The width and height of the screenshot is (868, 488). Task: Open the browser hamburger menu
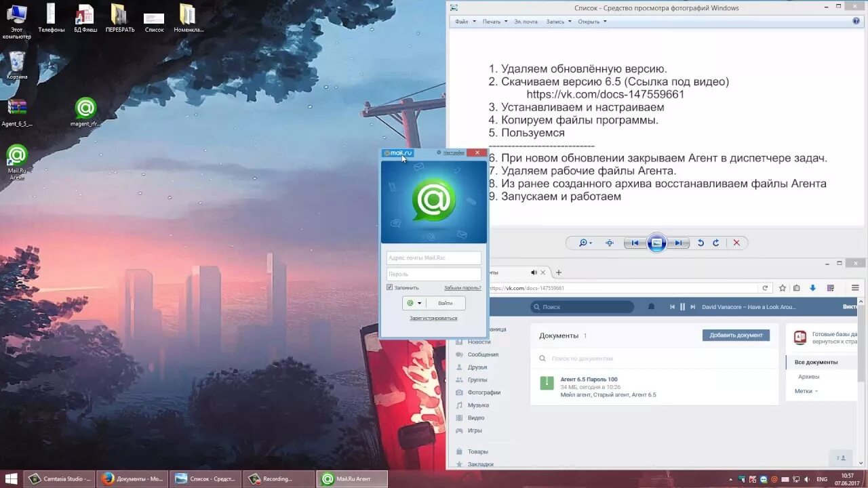[855, 288]
